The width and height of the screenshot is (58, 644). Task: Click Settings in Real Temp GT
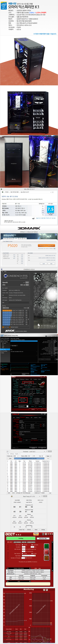pyautogui.click(x=43, y=529)
